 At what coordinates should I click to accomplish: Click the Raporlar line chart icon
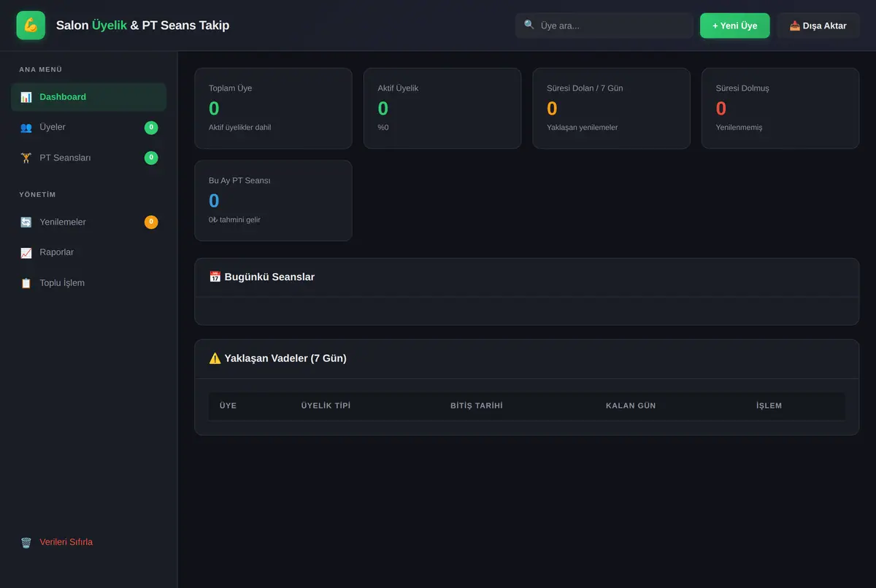coord(26,252)
